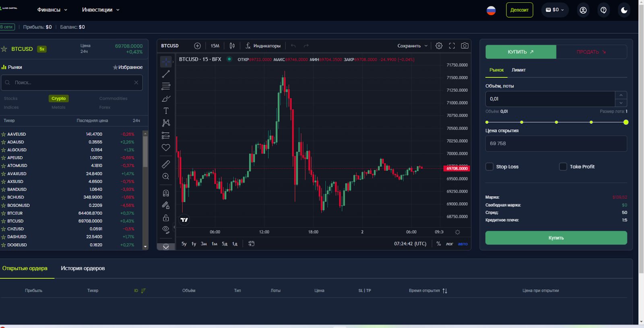Open the forecasting and position tools
This screenshot has height=328, width=644.
click(166, 135)
